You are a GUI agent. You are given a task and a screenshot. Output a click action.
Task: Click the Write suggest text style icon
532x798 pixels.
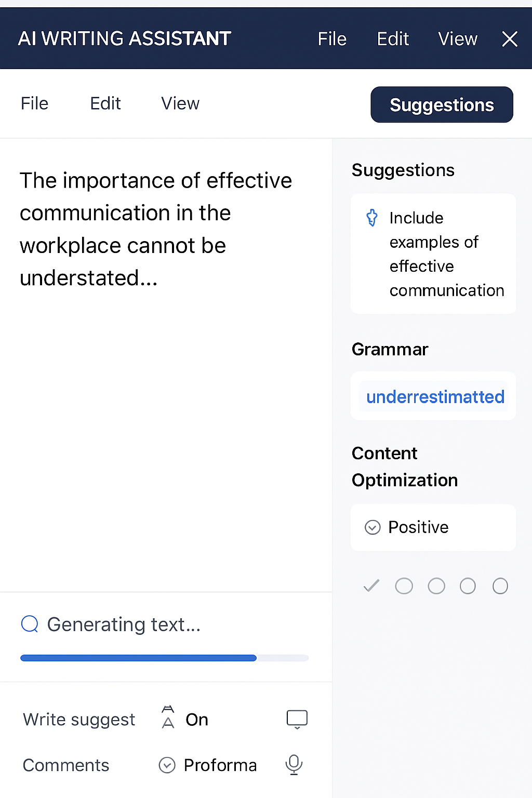coord(168,718)
